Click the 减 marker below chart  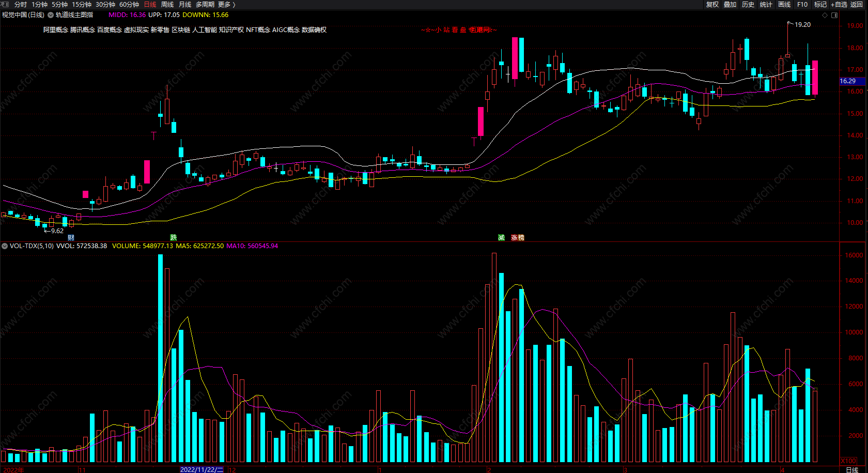coord(501,238)
